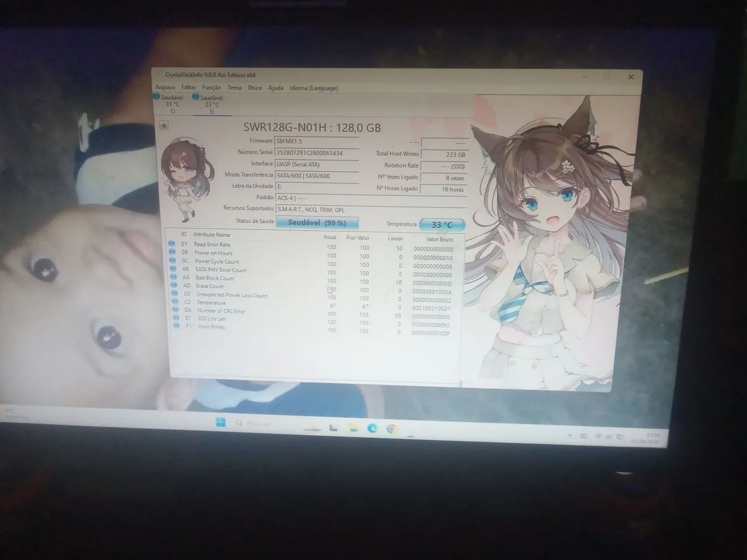Click the Temperature attribute status icon

176,302
